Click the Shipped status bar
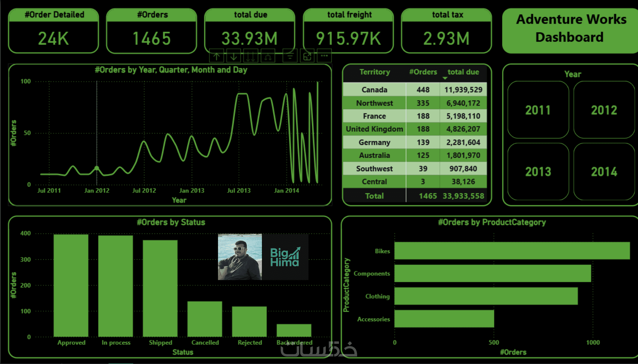Image resolution: width=638 pixels, height=364 pixels. [160, 288]
